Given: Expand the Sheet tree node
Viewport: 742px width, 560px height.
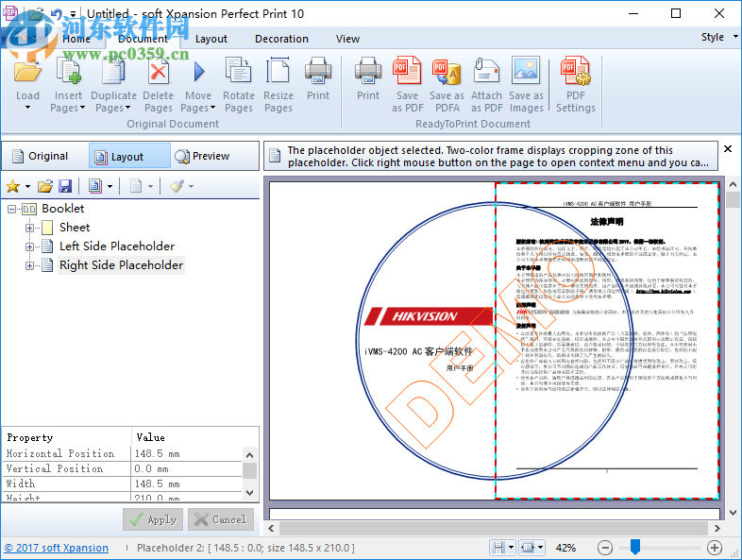Looking at the screenshot, I should click(x=29, y=228).
